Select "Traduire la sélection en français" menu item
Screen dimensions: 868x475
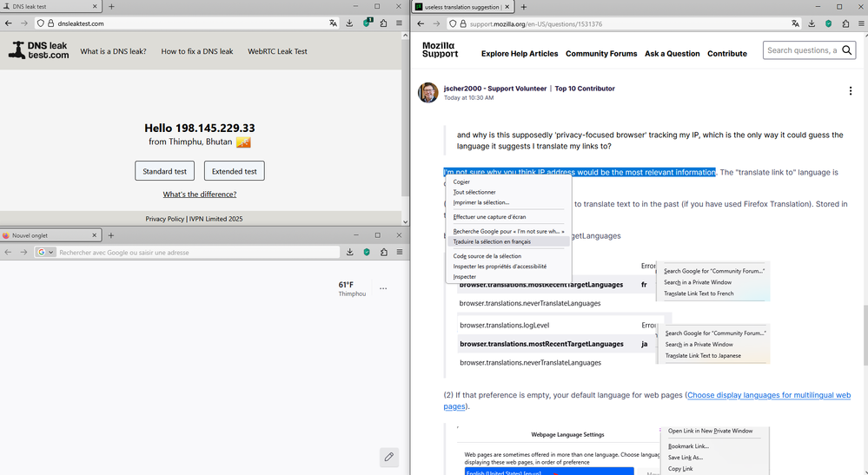click(492, 241)
